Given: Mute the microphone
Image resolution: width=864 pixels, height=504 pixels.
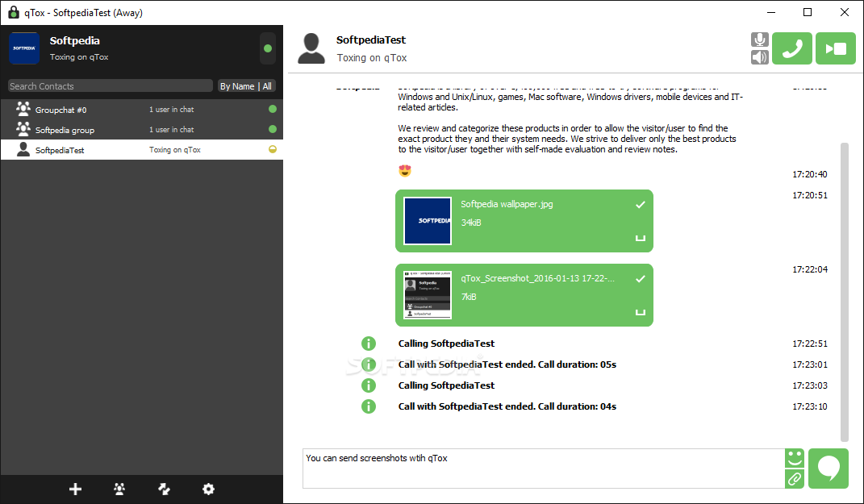Looking at the screenshot, I should (x=759, y=40).
